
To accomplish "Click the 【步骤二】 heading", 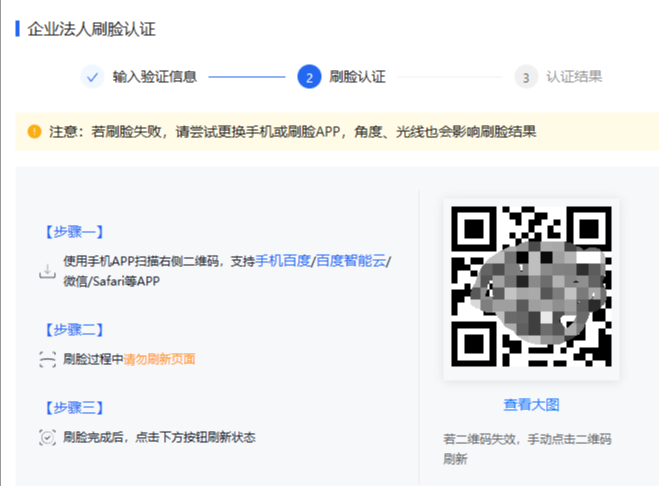I will coord(74,330).
